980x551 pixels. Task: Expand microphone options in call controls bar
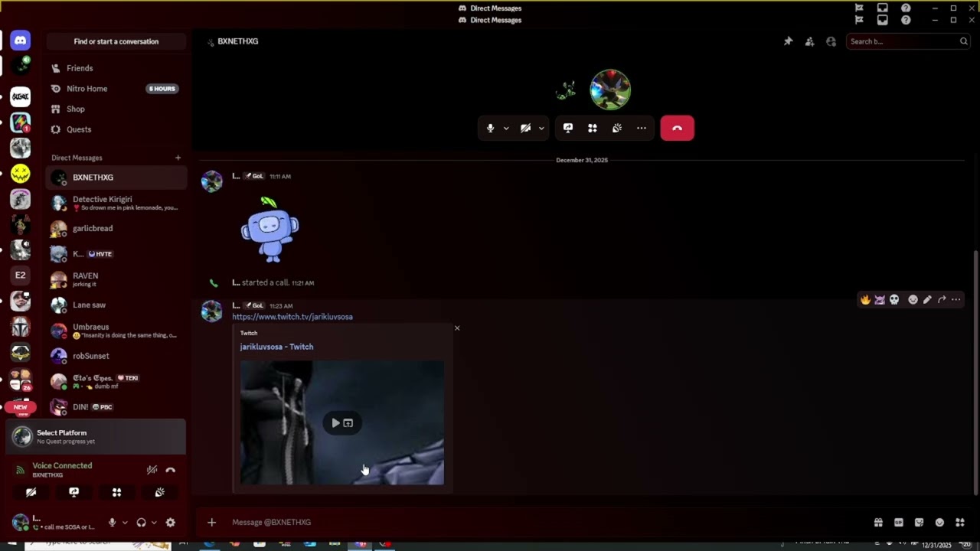point(506,128)
